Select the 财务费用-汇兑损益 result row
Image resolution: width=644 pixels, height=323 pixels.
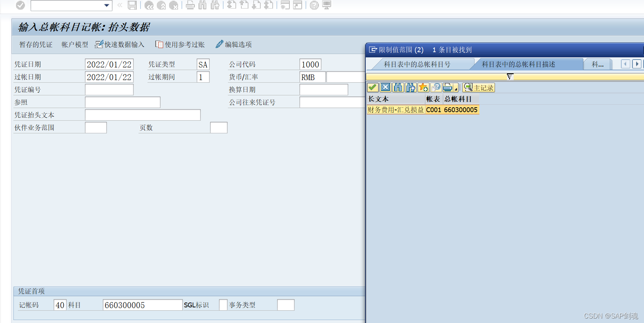pyautogui.click(x=423, y=110)
